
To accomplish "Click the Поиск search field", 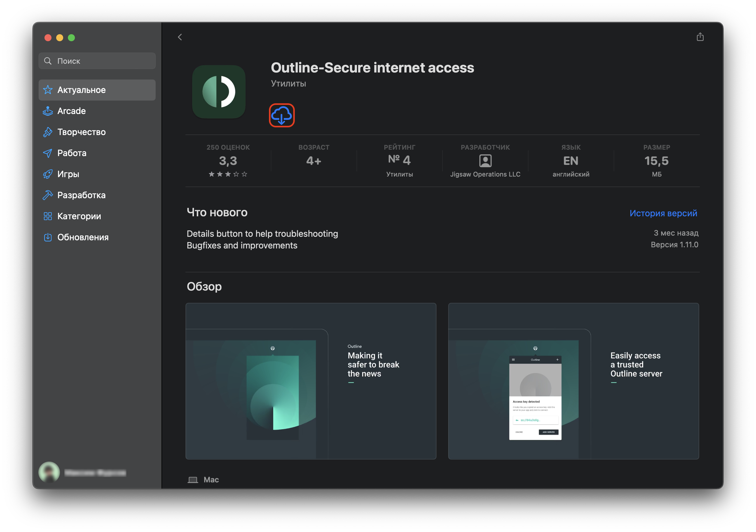I will click(97, 61).
